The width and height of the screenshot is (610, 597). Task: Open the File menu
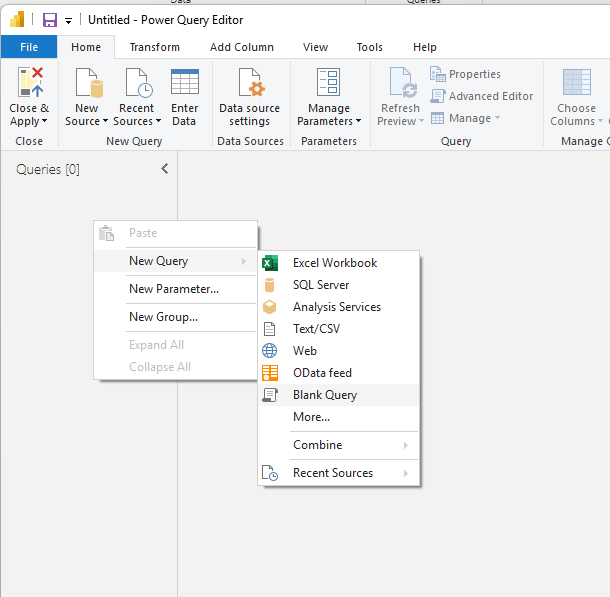[x=29, y=47]
